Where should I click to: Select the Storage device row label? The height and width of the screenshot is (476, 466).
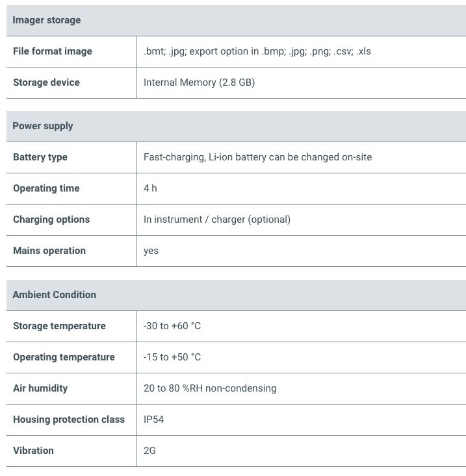46,82
